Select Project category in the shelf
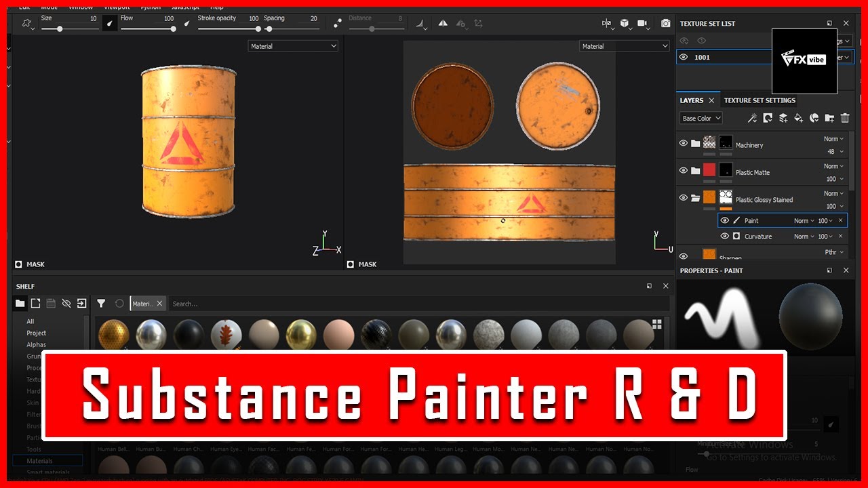The width and height of the screenshot is (868, 488). pos(37,333)
